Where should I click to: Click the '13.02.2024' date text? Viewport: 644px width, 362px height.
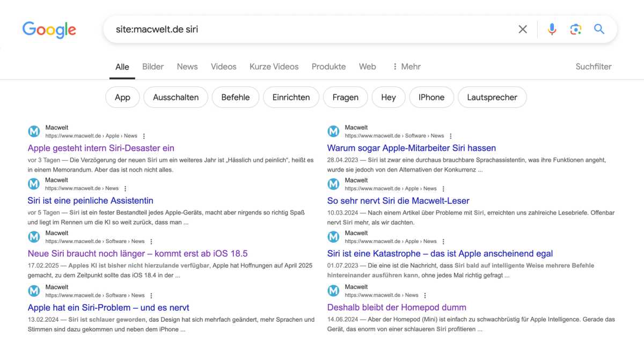pos(43,320)
